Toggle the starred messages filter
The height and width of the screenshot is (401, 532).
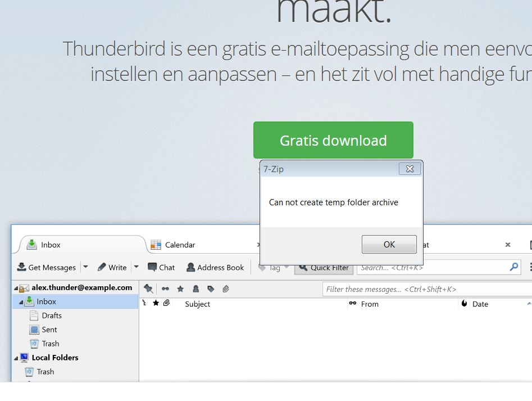[180, 289]
